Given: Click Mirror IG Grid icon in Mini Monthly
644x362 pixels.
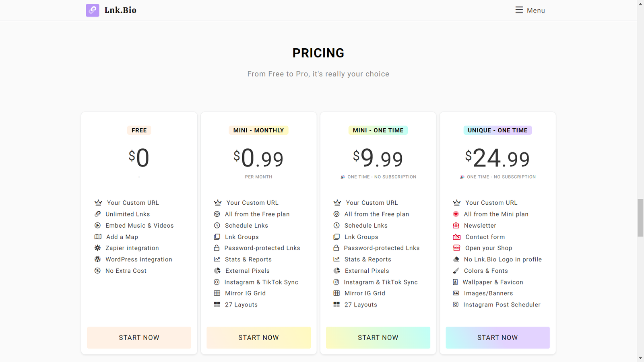Looking at the screenshot, I should [x=217, y=293].
